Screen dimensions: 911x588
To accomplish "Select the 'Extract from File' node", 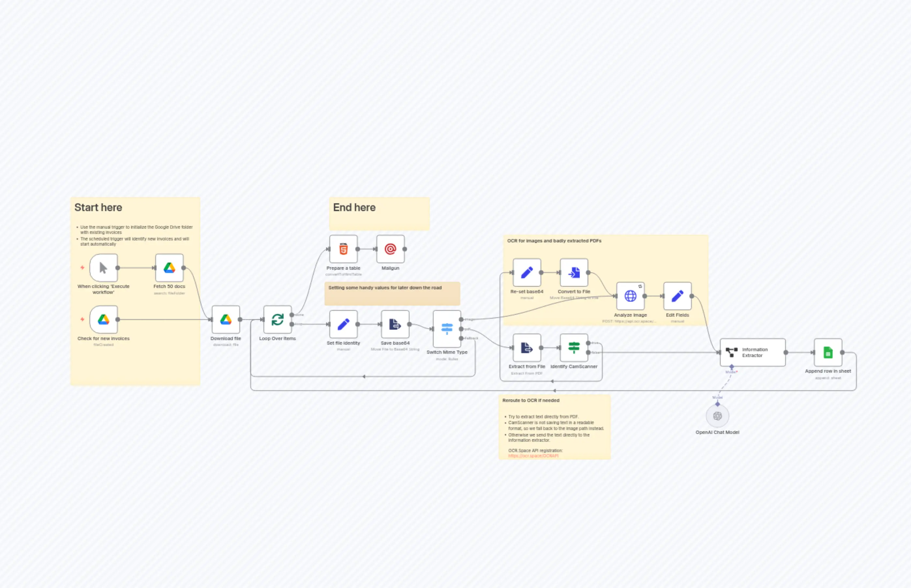I will click(x=527, y=348).
